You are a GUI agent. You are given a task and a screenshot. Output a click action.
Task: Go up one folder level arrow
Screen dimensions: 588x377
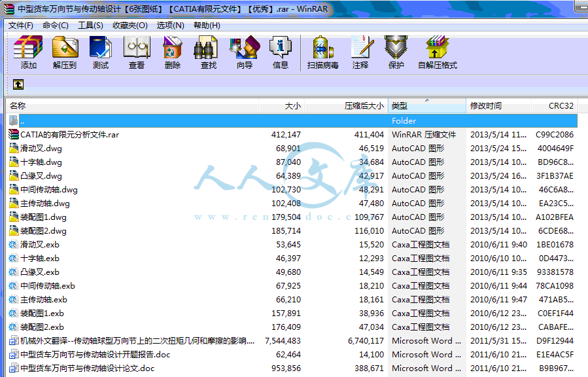pos(18,84)
